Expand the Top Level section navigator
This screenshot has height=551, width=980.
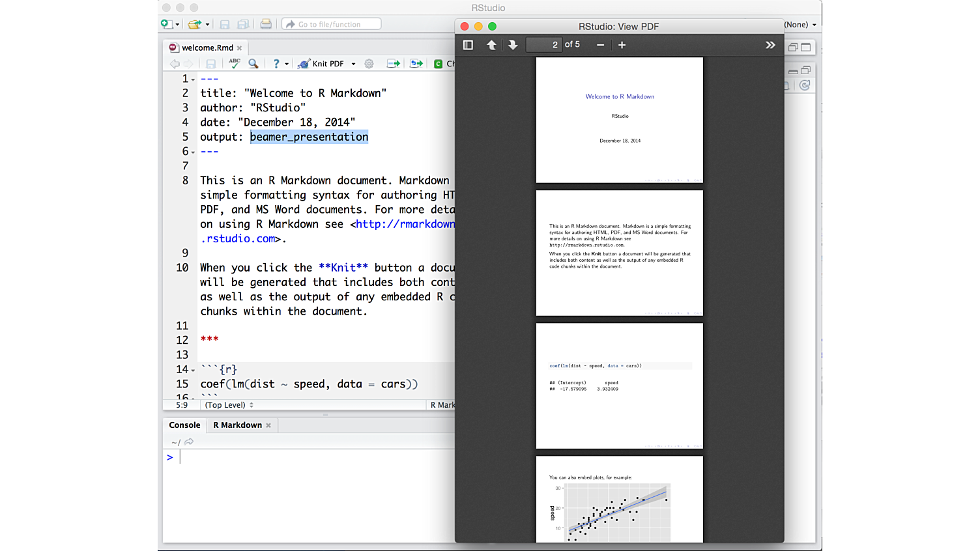pos(229,405)
